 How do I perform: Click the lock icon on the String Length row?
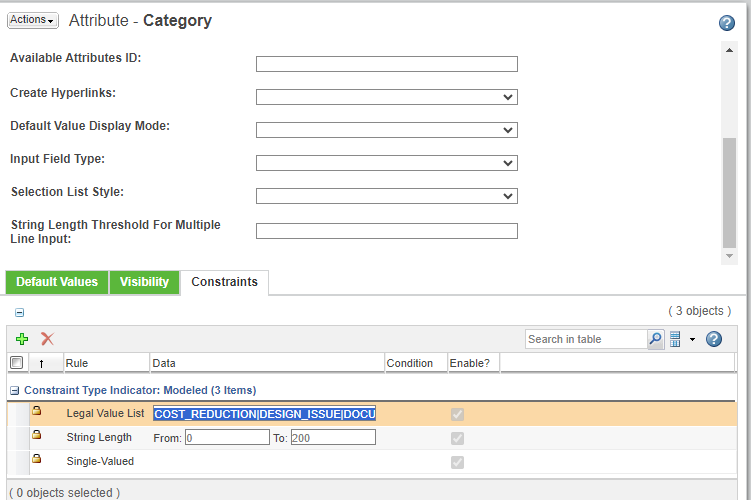tap(36, 435)
